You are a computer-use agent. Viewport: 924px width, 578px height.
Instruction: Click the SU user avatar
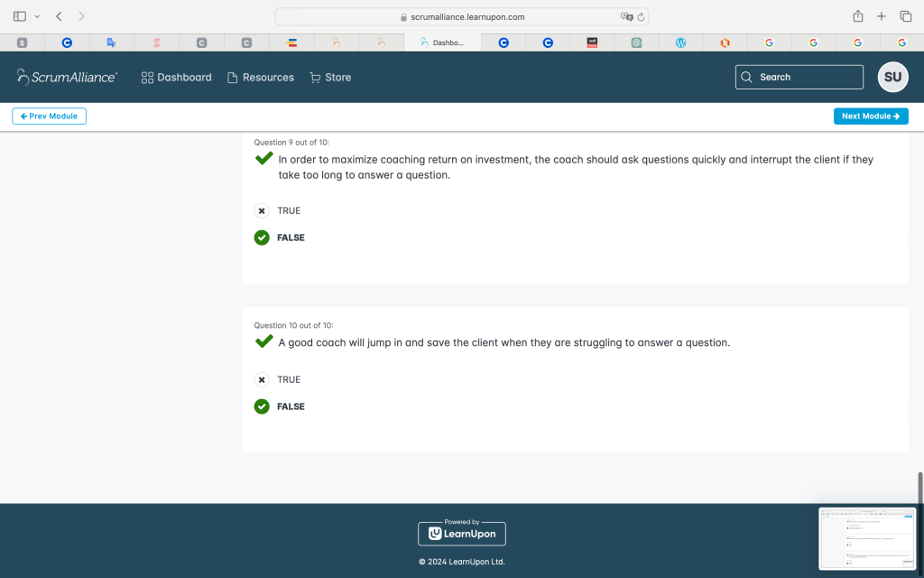(892, 78)
